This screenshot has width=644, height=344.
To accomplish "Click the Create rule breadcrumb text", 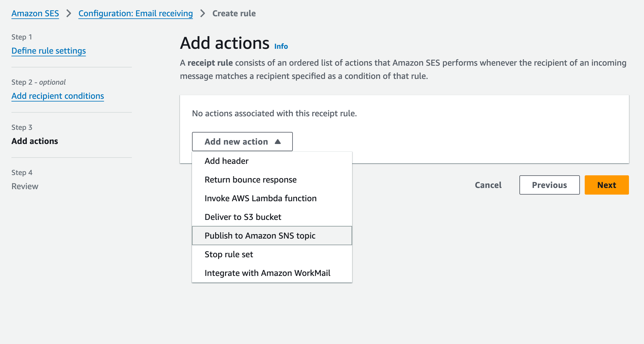I will pyautogui.click(x=234, y=13).
